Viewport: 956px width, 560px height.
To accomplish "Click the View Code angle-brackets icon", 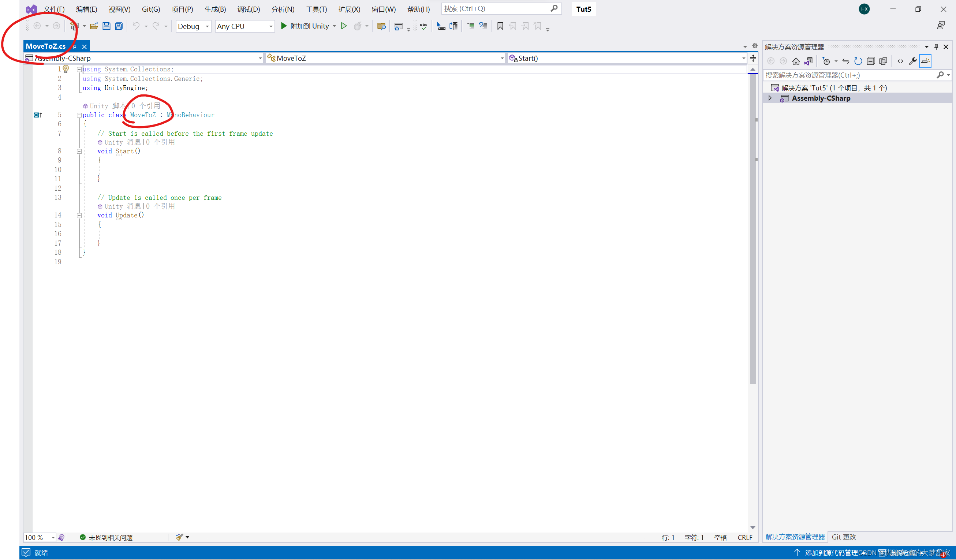I will [900, 61].
